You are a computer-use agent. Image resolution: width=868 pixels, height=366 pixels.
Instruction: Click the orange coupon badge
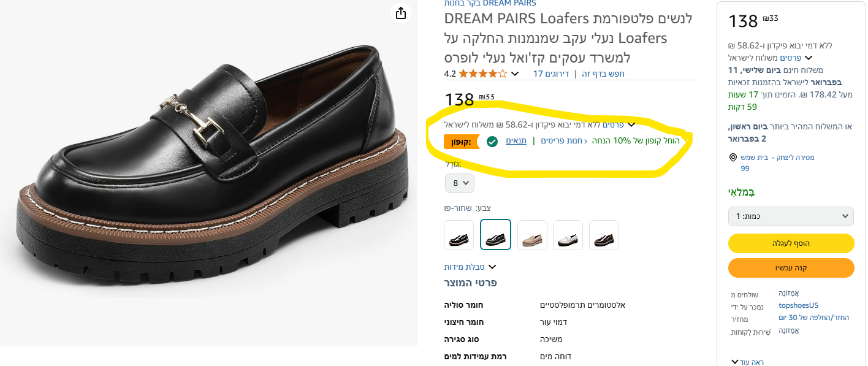point(461,142)
